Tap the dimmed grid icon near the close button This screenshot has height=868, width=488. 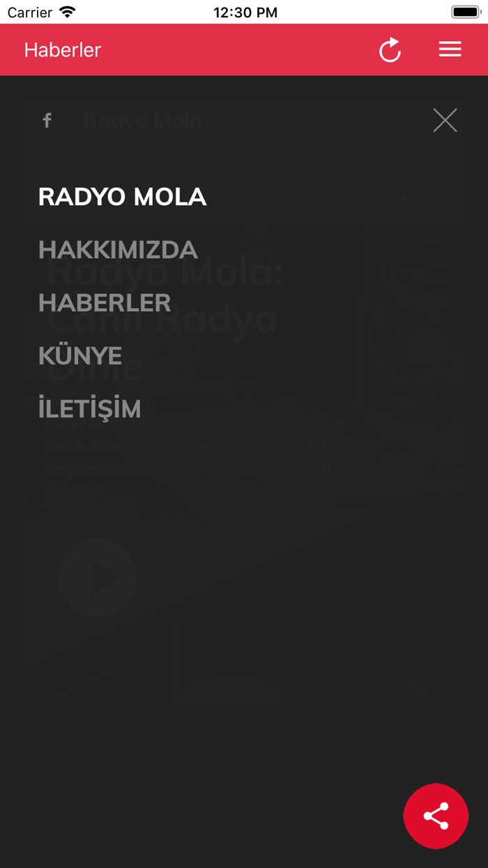[428, 133]
